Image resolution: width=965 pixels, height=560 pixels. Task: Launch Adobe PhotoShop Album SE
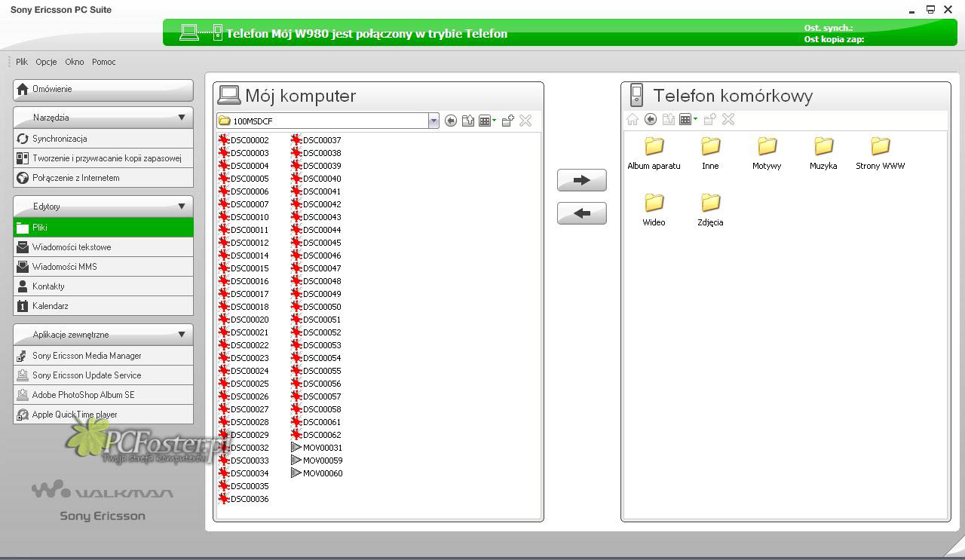click(x=103, y=395)
